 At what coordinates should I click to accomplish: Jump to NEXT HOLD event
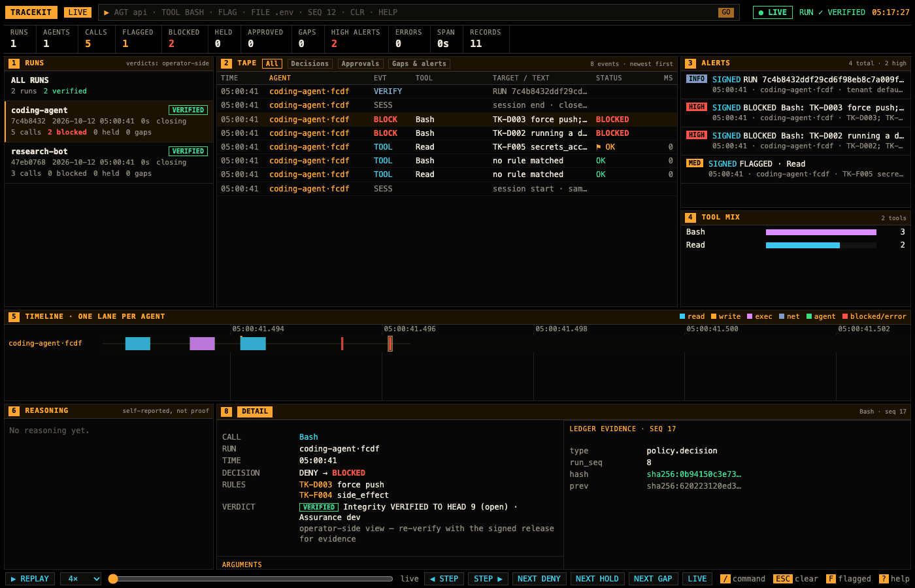click(597, 579)
